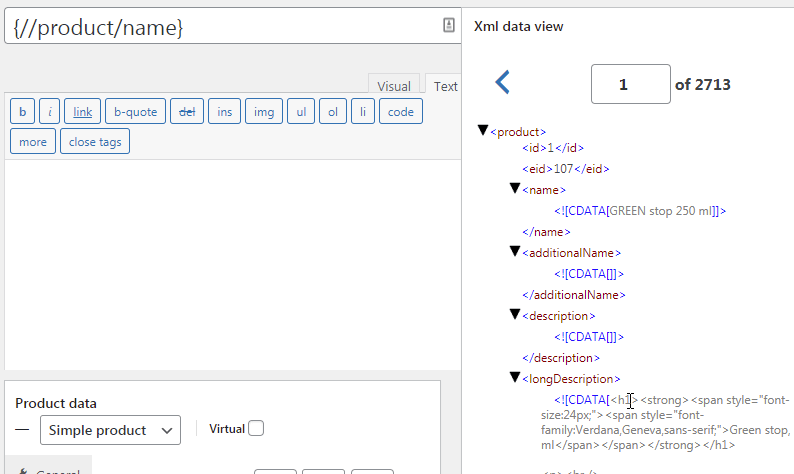Click the italic 'i' quicktag button

51,112
